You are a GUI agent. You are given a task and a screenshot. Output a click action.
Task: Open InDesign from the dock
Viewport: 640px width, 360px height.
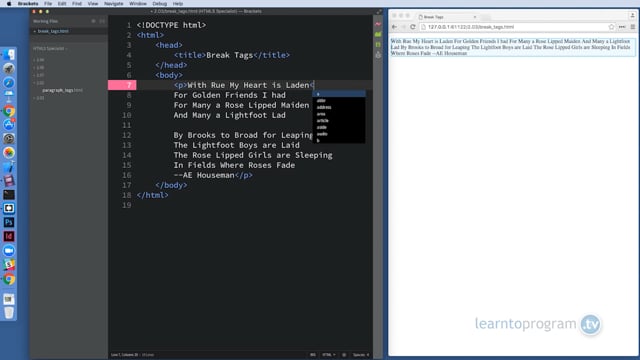tap(9, 236)
